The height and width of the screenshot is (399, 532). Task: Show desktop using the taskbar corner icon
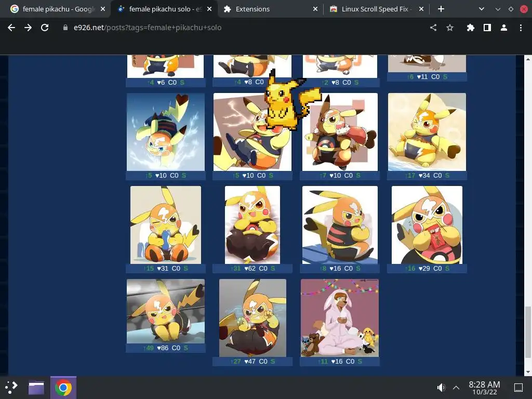click(518, 387)
